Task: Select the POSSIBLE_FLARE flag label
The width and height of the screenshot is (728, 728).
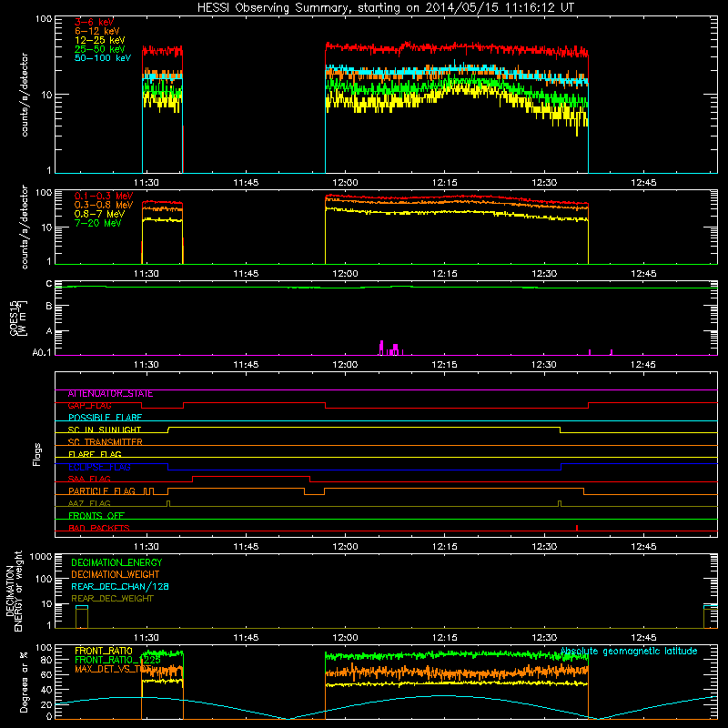Action: (x=105, y=418)
